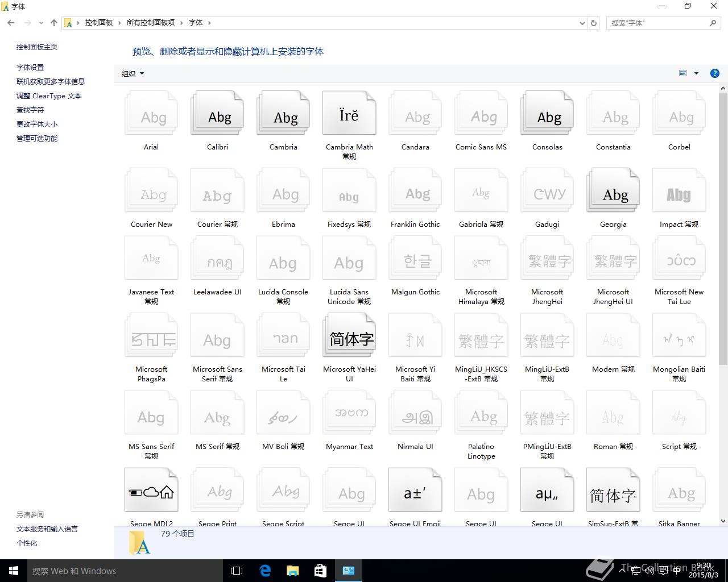Open 个性化 link
Screen dimensions: 728x582
[x=27, y=543]
